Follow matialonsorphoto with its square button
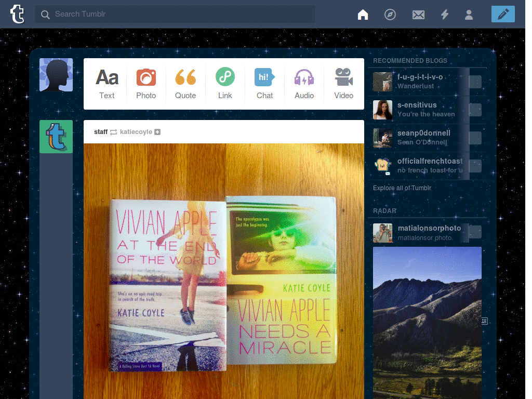 (475, 232)
